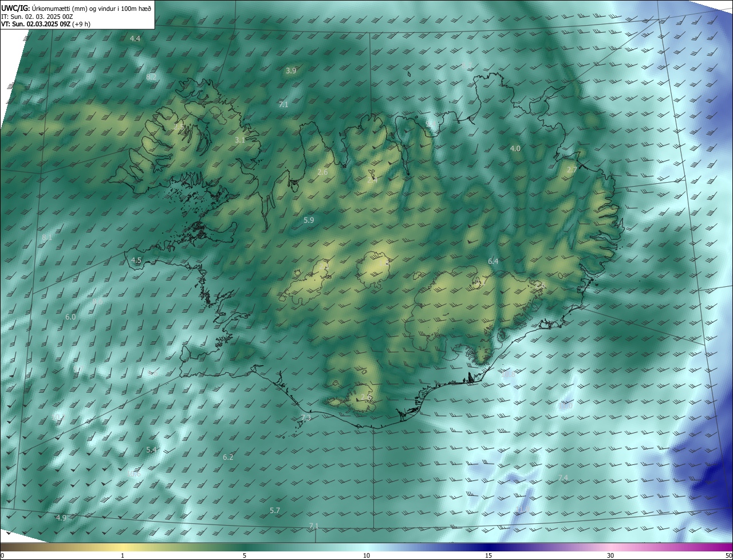Click the 10.6 precipitation value label
Viewport: 733px width, 560px height.
134,474
